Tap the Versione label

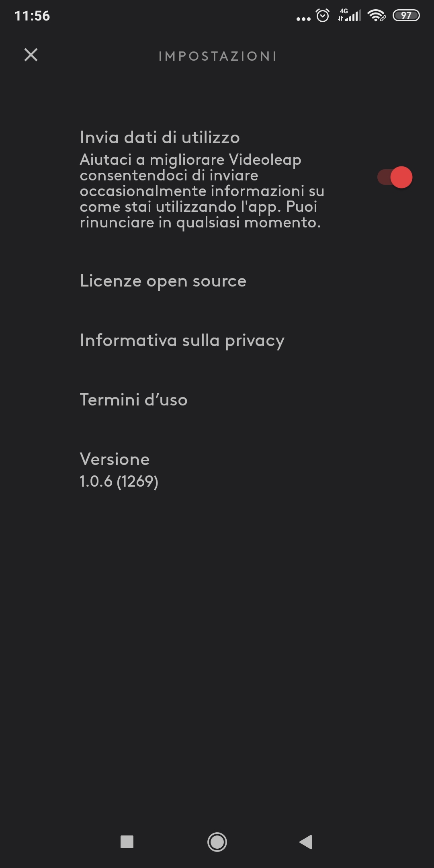coord(115,459)
